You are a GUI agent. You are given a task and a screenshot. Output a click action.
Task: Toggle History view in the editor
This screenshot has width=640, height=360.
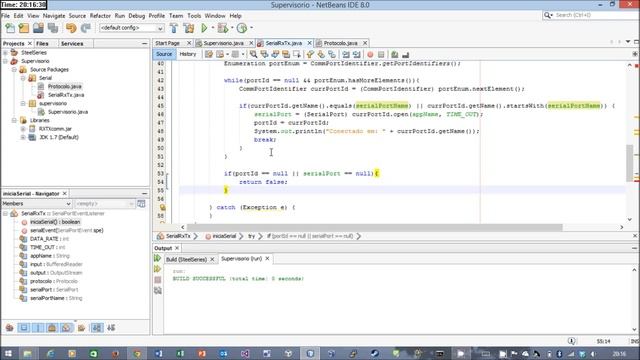point(188,54)
